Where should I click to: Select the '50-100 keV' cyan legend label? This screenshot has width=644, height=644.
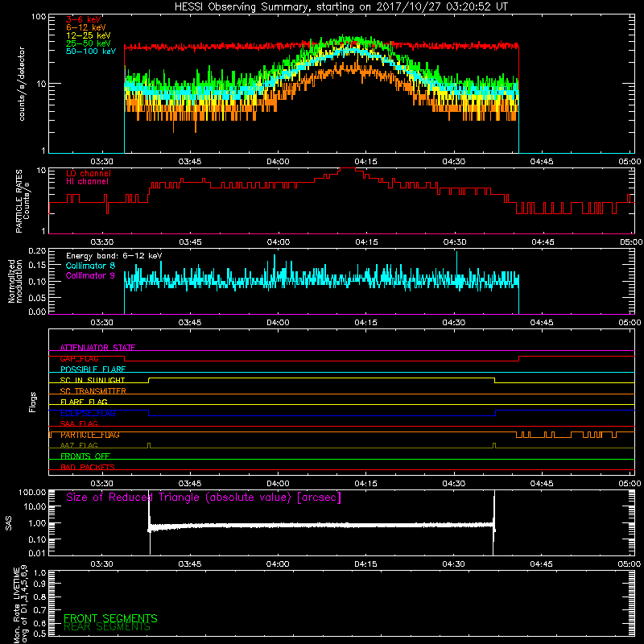(x=91, y=52)
